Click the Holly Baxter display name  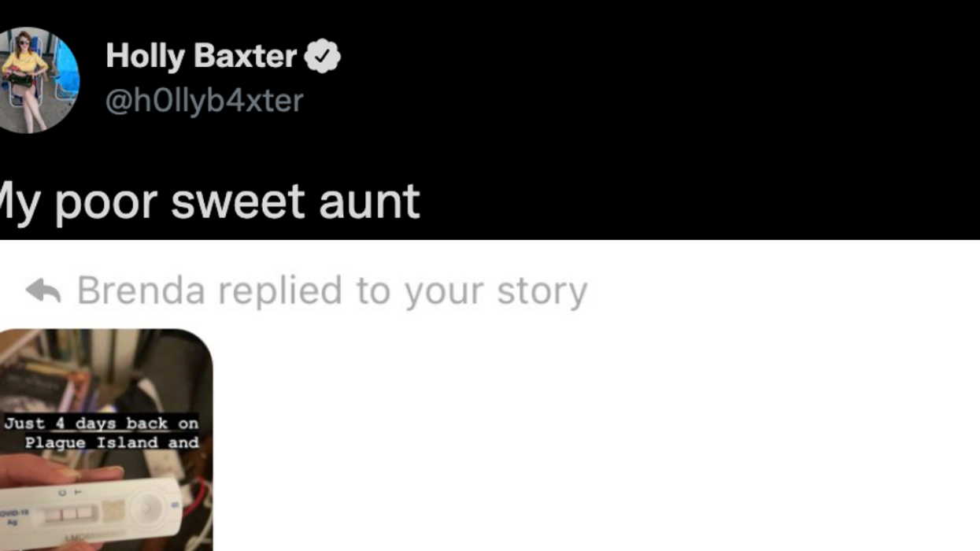tap(201, 57)
